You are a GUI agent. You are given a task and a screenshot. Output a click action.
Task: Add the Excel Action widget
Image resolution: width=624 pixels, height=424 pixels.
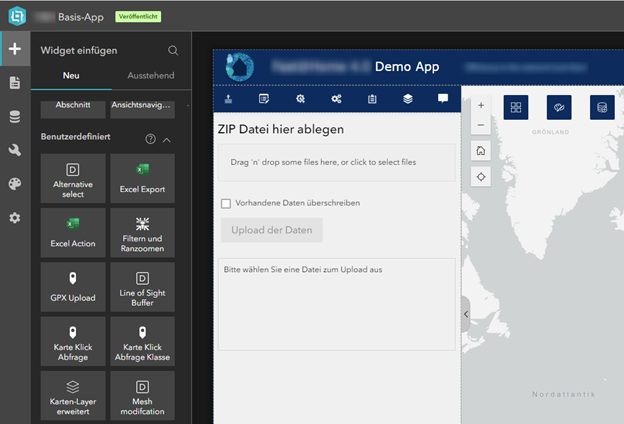pyautogui.click(x=73, y=233)
